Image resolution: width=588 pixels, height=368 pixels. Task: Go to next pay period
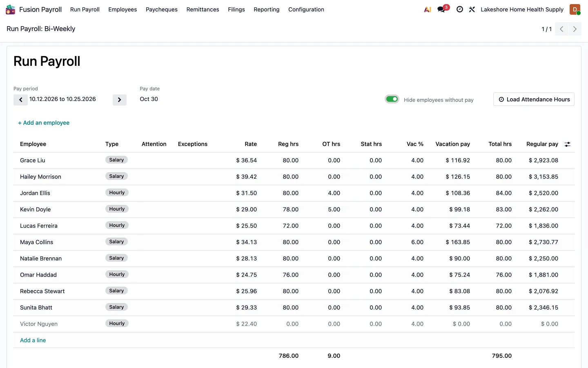[120, 100]
